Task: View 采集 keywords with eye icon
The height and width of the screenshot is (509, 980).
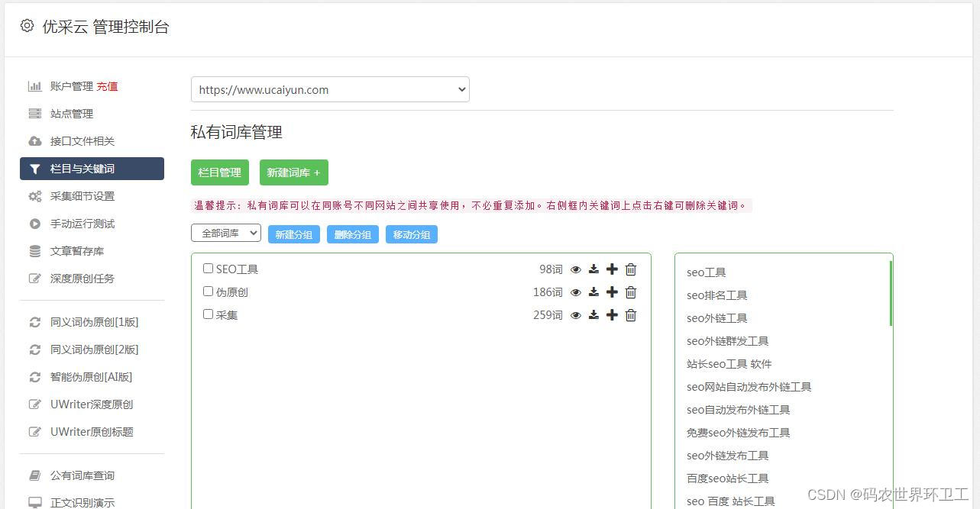Action: (x=576, y=315)
